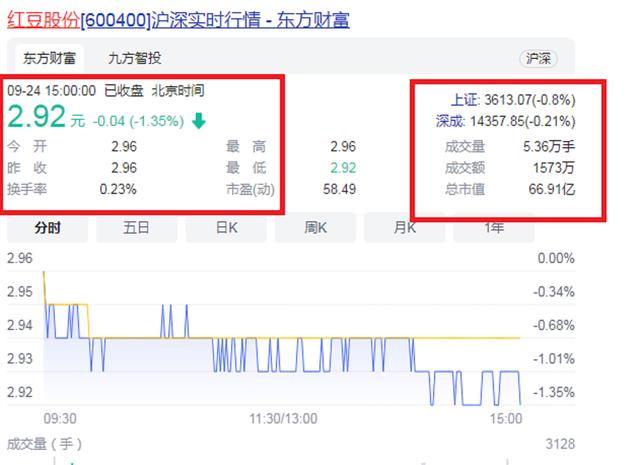Click the 成交量 value 5.36万手
Screen dimensions: 640x465
click(x=549, y=146)
